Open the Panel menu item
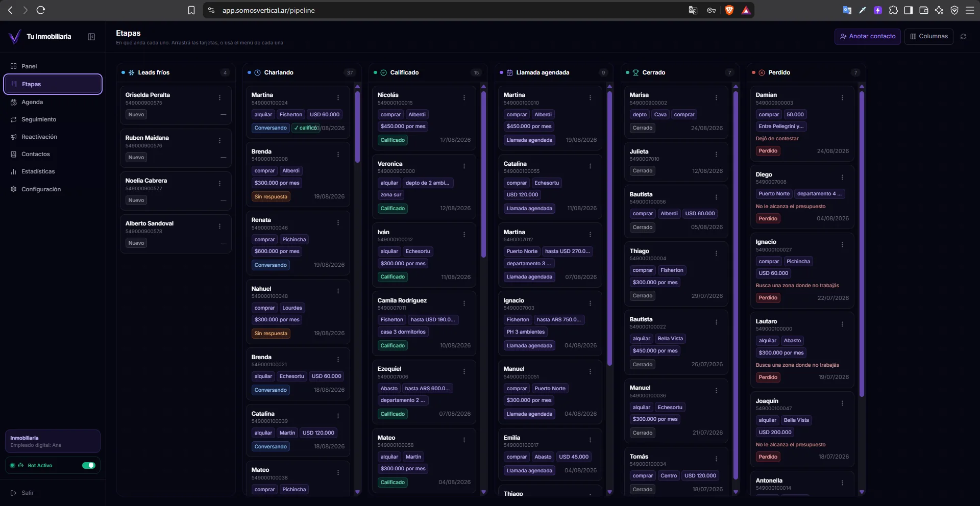The image size is (980, 506). 53,66
